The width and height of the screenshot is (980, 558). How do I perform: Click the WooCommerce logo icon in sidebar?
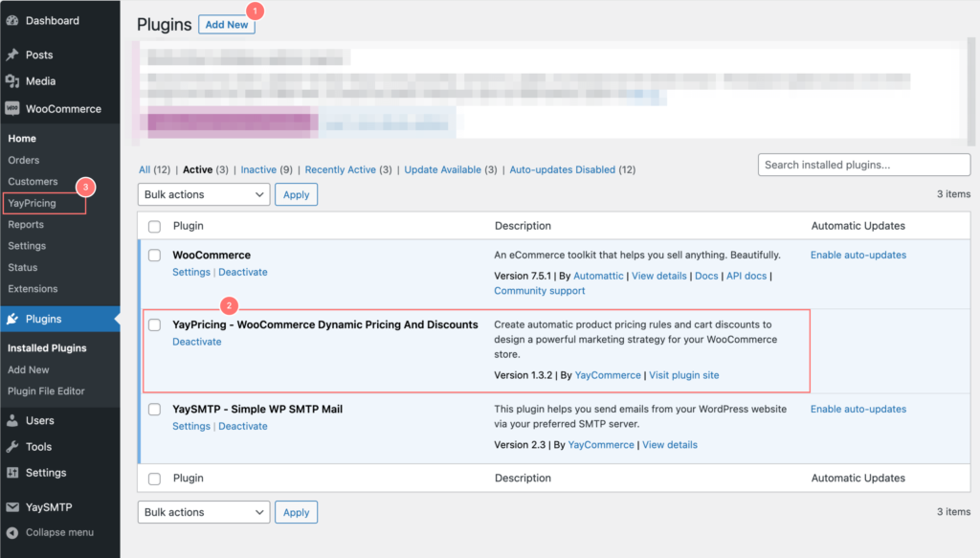pos(12,108)
